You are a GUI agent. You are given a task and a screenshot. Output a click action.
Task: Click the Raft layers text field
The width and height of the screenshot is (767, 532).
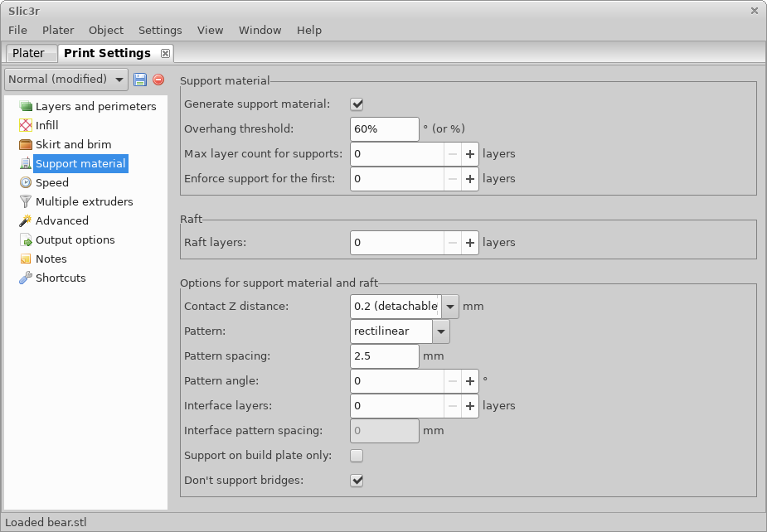coord(397,243)
